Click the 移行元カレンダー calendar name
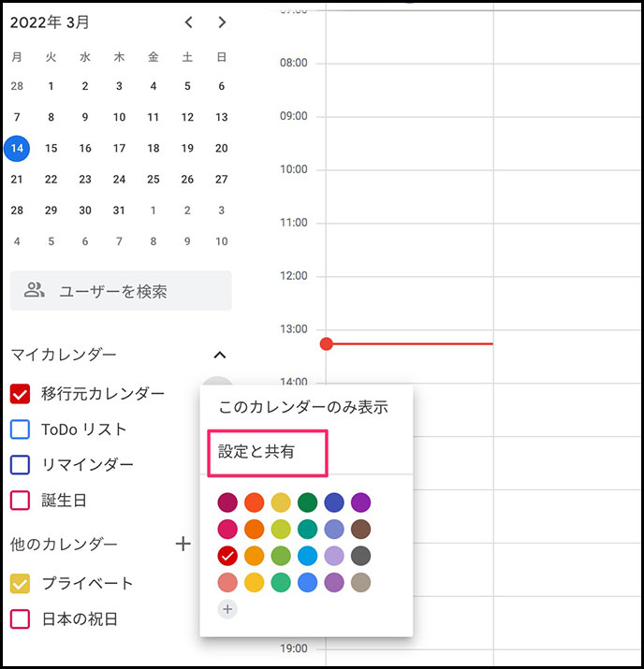This screenshot has height=669, width=644. [x=103, y=393]
